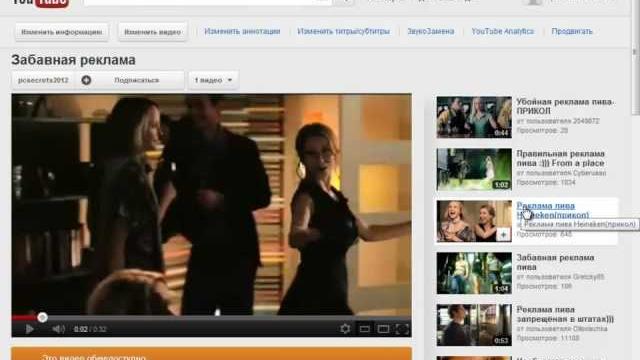Click title 'Убойная реклама пива- ПРИКОЛ'
640x360 pixels.
[565, 106]
